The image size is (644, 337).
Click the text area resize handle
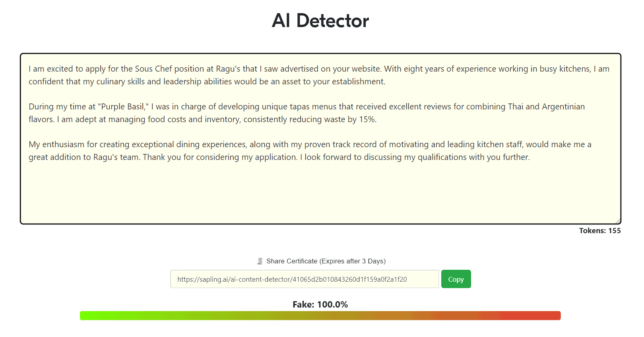(618, 221)
